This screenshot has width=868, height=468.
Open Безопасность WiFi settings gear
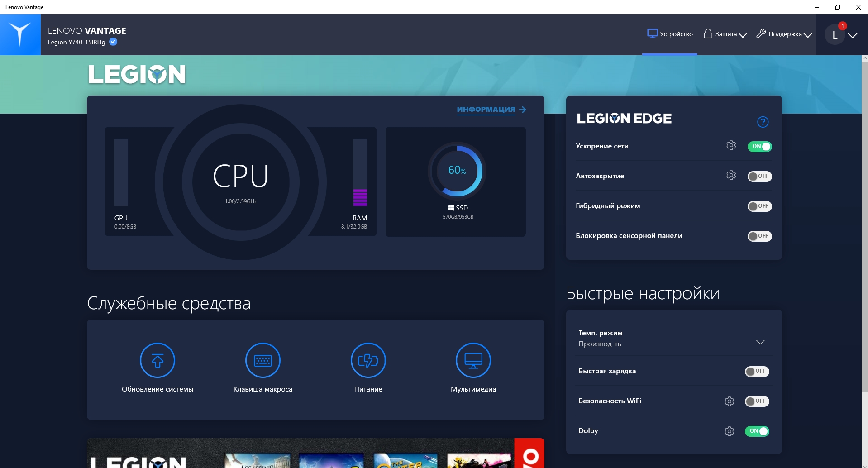[x=729, y=401]
